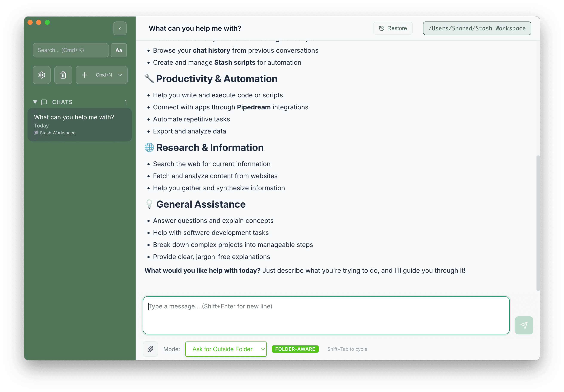Adjust text size via the Aa icon
This screenshot has width=564, height=392.
(119, 50)
